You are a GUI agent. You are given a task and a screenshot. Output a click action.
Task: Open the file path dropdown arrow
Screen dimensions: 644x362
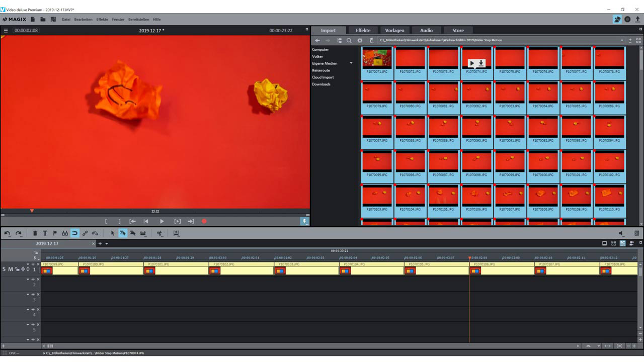[x=622, y=40]
